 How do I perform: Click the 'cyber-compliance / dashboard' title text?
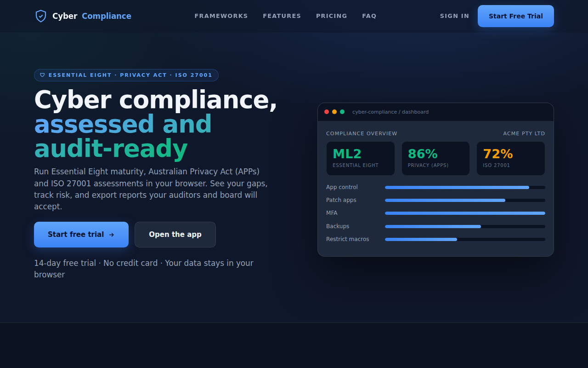[390, 112]
